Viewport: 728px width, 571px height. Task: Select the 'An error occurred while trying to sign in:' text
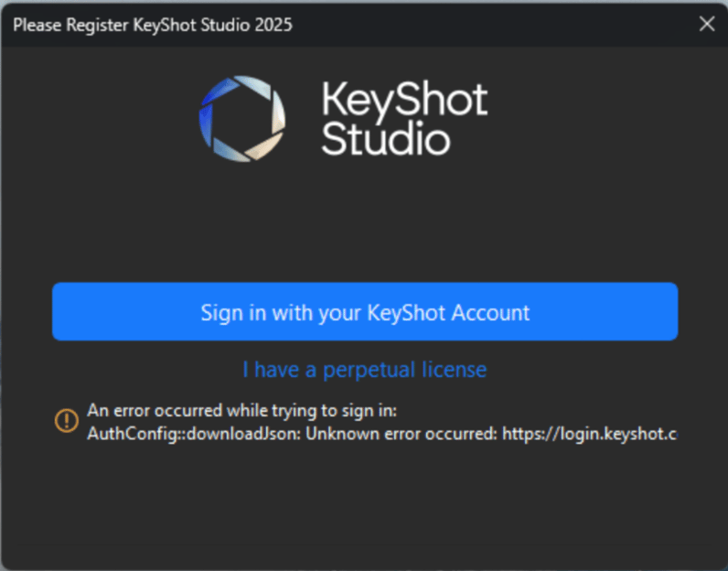pyautogui.click(x=241, y=411)
